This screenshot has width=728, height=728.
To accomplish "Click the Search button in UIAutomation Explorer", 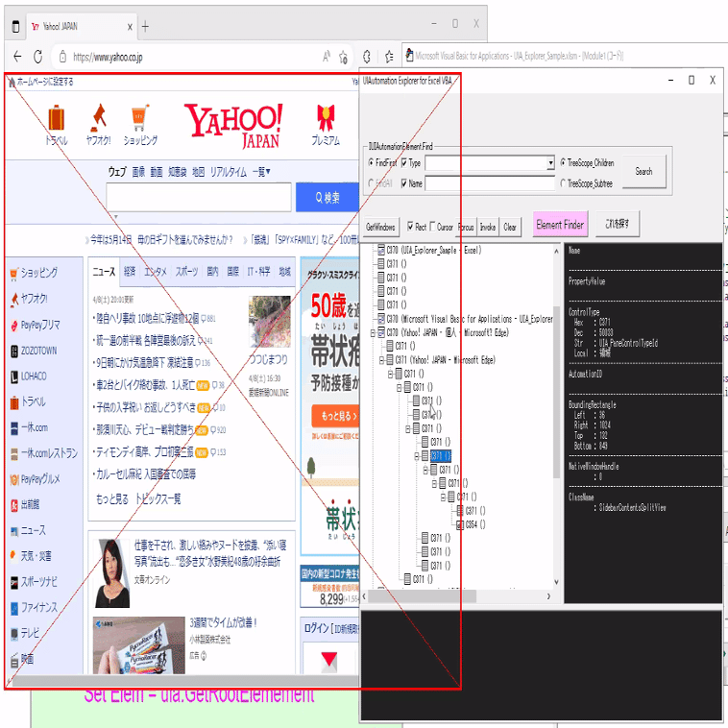I will point(644,171).
